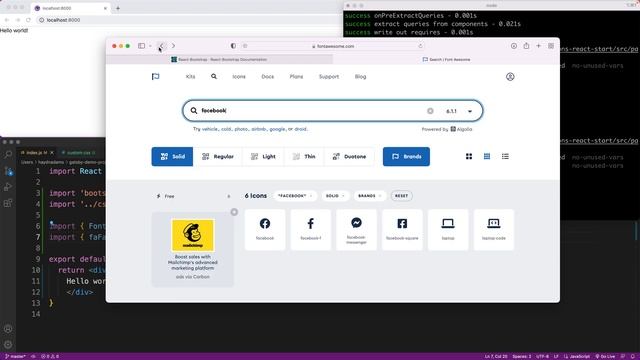Open Plans in Font Awesome nav
640x360 pixels.
(x=296, y=77)
